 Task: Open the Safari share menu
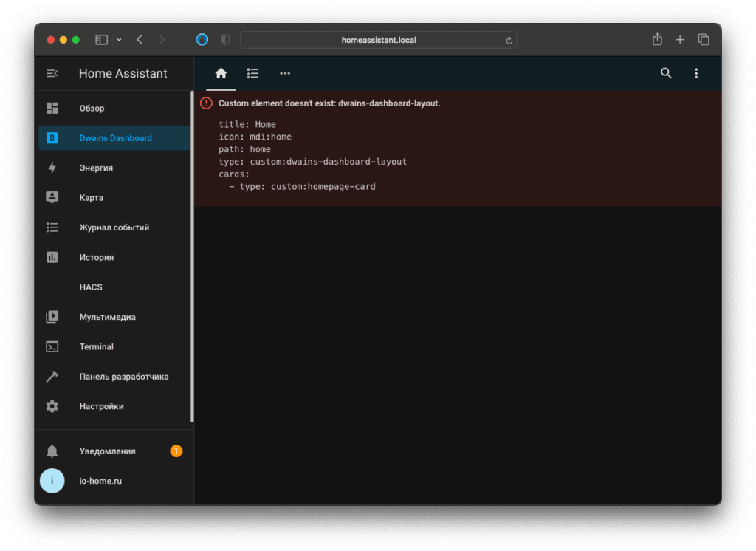tap(657, 39)
